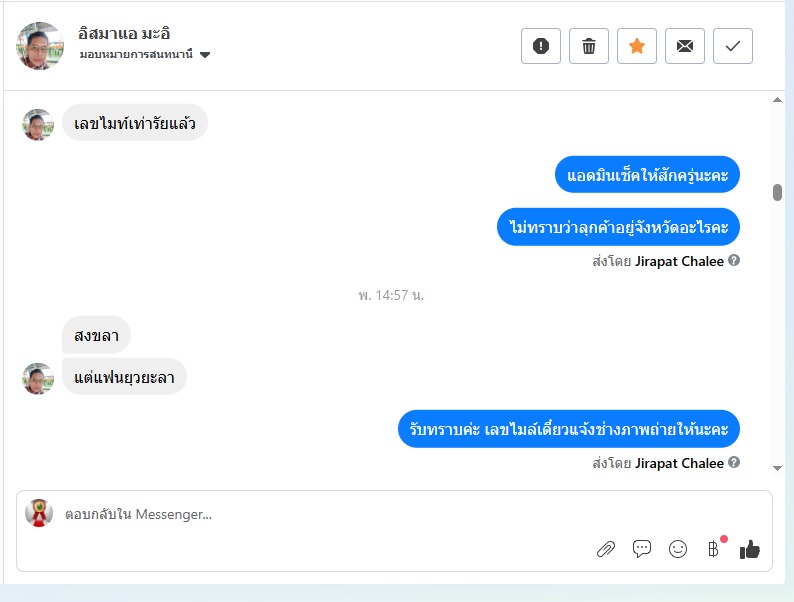794x602 pixels.
Task: Click the chat scrollbar thumb
Action: 777,192
